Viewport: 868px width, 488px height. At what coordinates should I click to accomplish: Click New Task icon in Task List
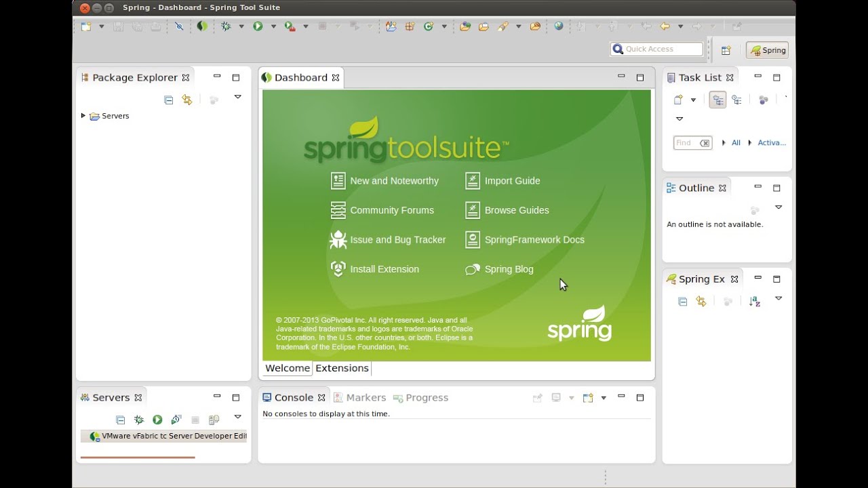click(x=678, y=100)
